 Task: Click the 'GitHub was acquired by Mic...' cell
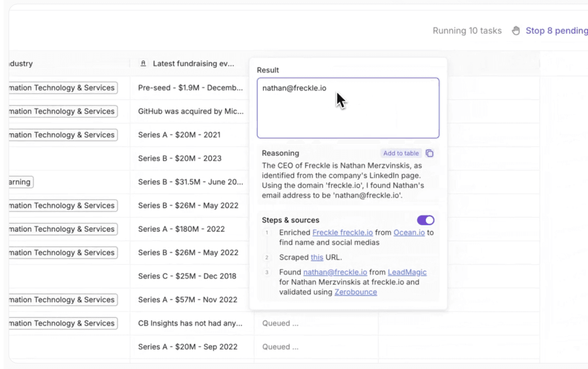(x=191, y=111)
